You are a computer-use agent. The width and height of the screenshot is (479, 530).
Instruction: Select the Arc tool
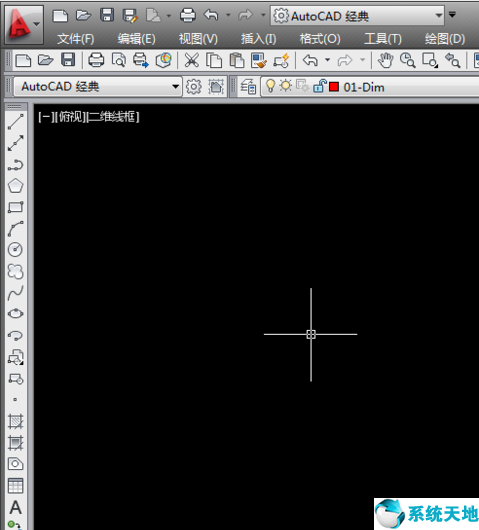click(16, 228)
